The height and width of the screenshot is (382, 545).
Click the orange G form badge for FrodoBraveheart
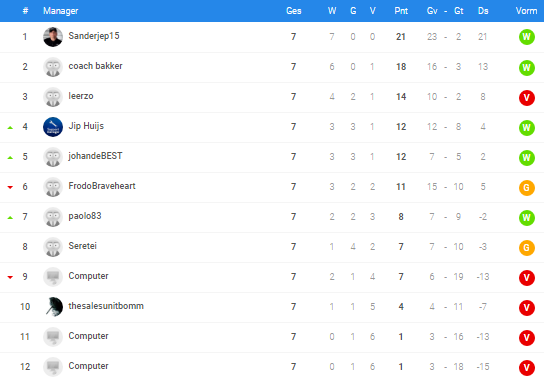[x=527, y=188]
